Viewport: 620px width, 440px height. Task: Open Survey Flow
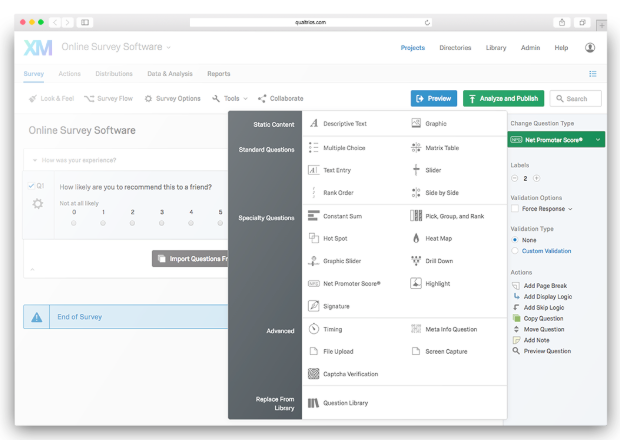[109, 98]
